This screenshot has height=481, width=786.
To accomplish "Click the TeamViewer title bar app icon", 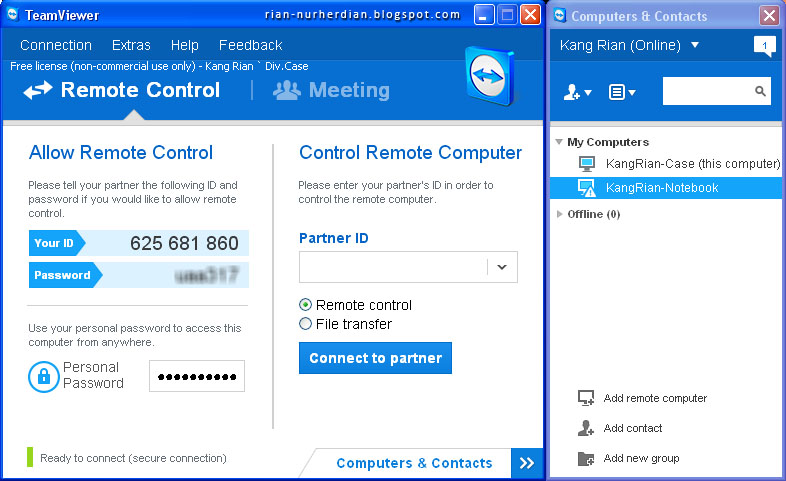I will pyautogui.click(x=13, y=15).
